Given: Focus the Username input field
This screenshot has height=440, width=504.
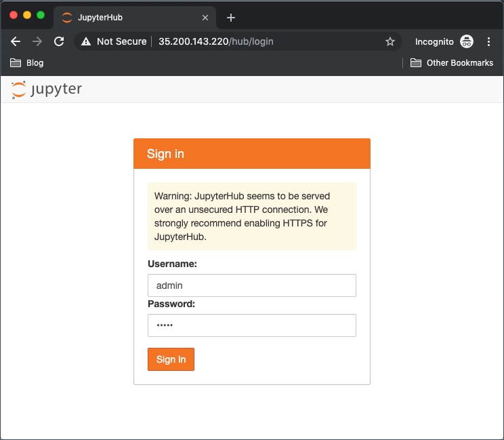Looking at the screenshot, I should point(251,285).
